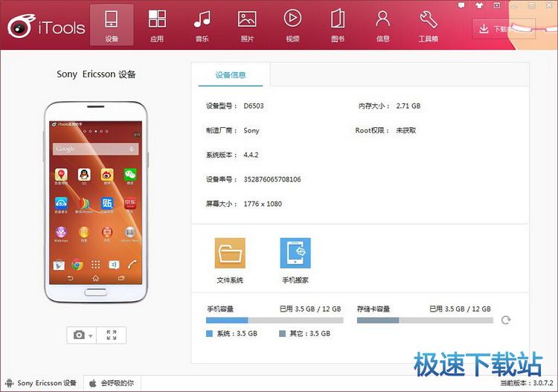Viewport: 558px width, 392px height.
Task: Click the device model value D6503
Action: click(x=254, y=106)
